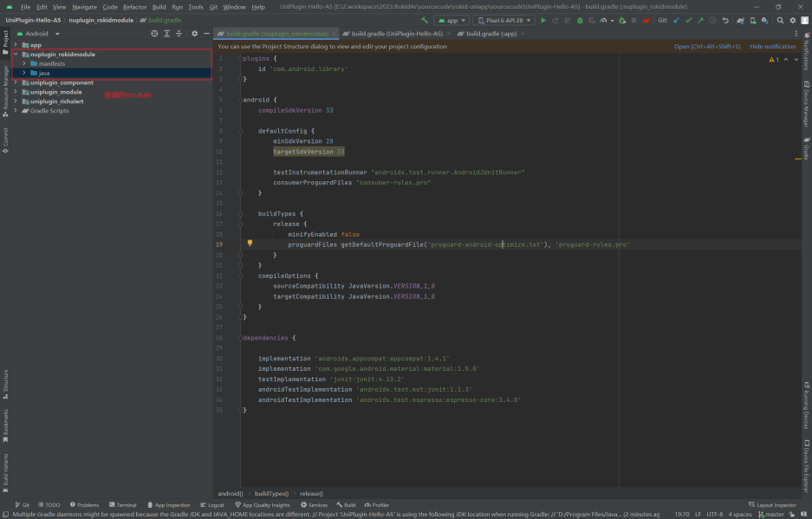
Task: Click the yellow warning stripe mark in editor gutter
Action: (x=798, y=159)
